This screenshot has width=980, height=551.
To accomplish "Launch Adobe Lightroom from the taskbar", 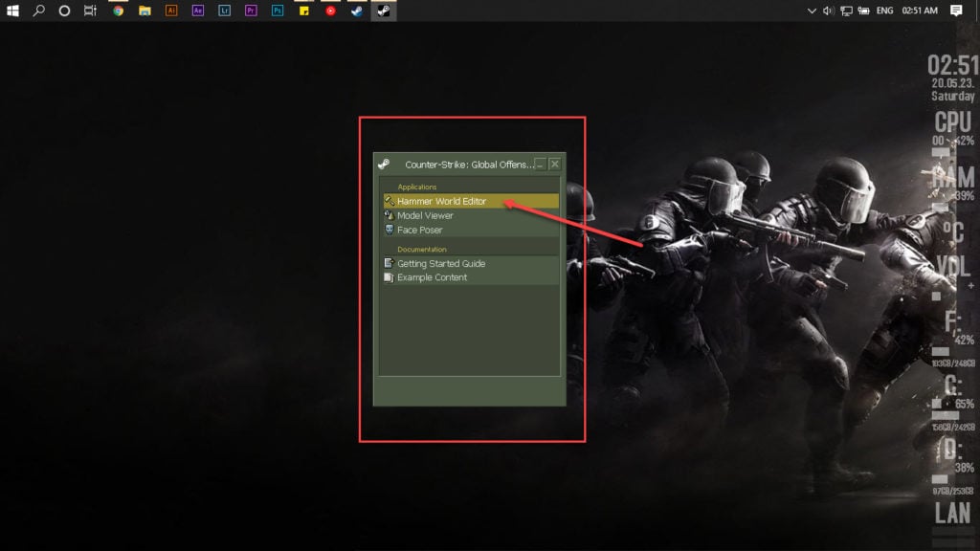I will [224, 11].
